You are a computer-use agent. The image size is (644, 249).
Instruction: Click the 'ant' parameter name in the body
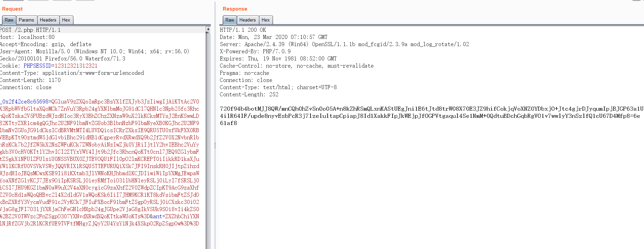point(157,217)
